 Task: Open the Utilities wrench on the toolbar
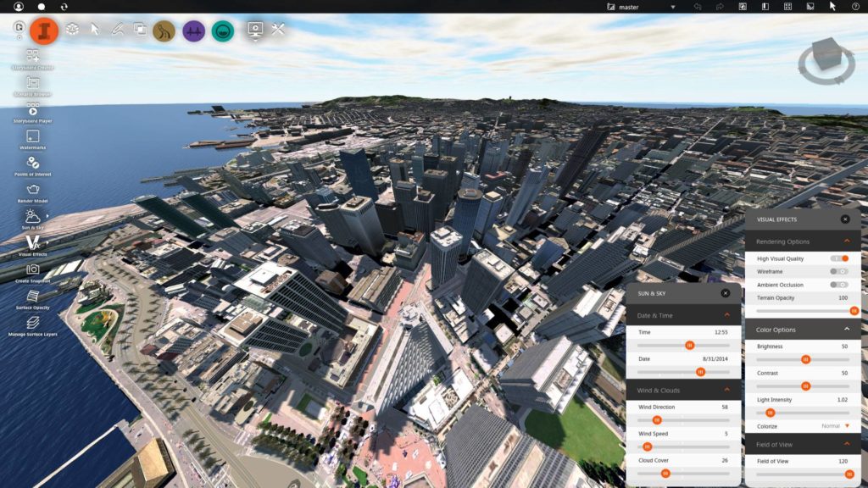pyautogui.click(x=278, y=30)
